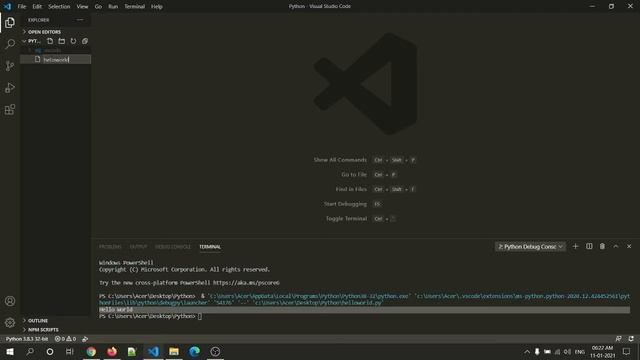The width and height of the screenshot is (640, 360).
Task: Show hidden system tray icons
Action: click(527, 351)
